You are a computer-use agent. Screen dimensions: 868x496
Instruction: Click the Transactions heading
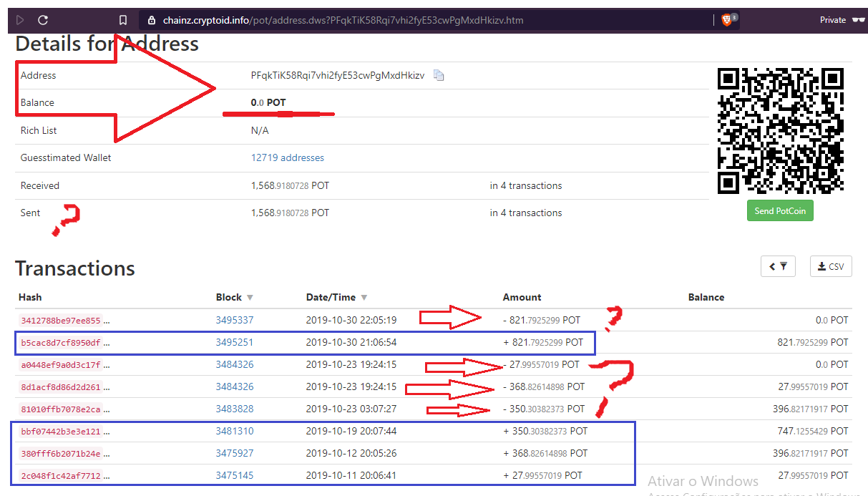click(75, 268)
